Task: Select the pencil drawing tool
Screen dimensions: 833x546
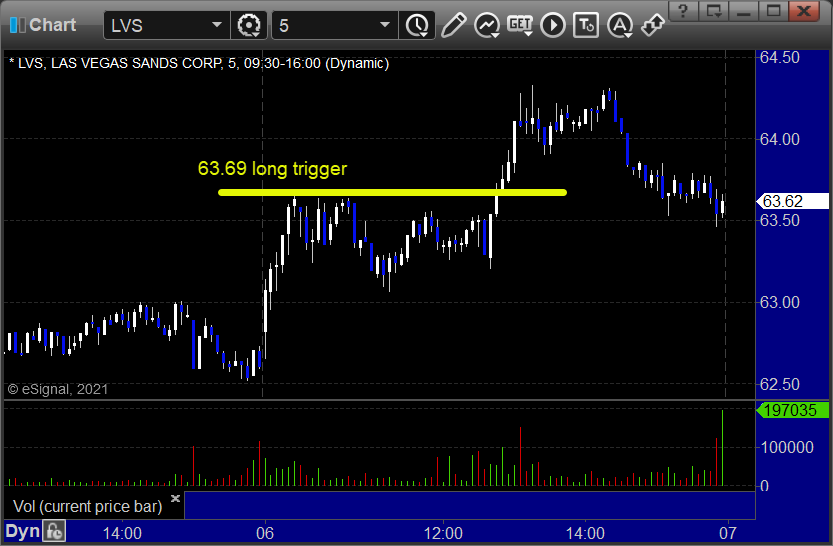Action: point(454,25)
